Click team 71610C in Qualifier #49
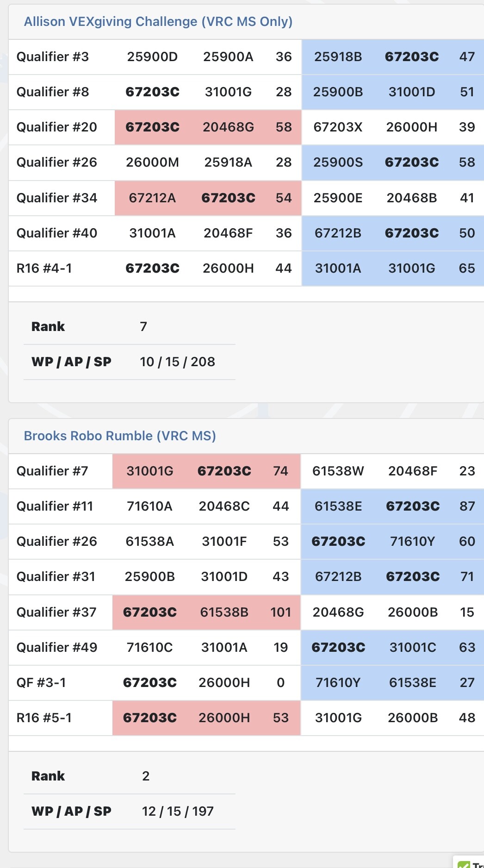484x868 pixels. [149, 648]
